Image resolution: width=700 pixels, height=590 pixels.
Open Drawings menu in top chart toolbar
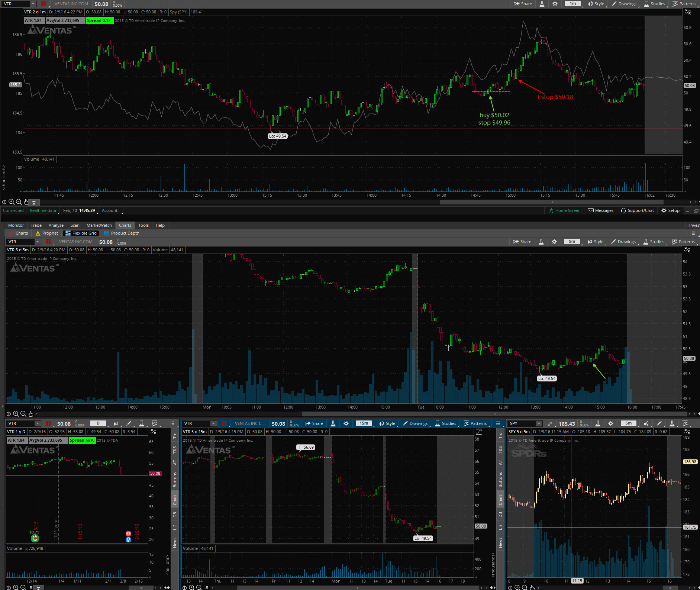point(624,4)
